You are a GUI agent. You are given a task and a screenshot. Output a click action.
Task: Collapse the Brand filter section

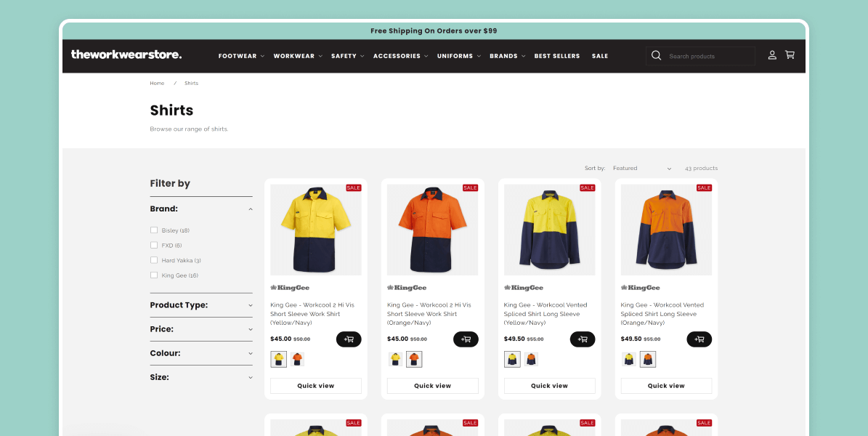click(250, 209)
